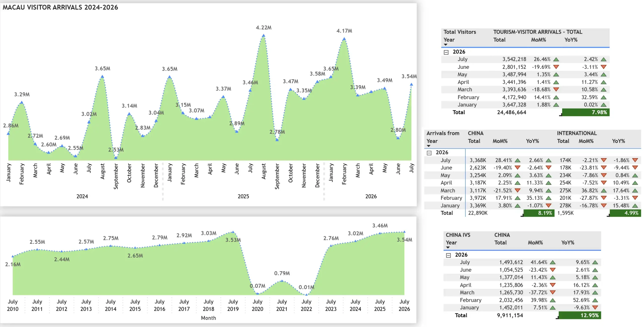Viewport: 644px width, 327px height.
Task: Click the 22,890K China arrivals total
Action: tap(478, 213)
